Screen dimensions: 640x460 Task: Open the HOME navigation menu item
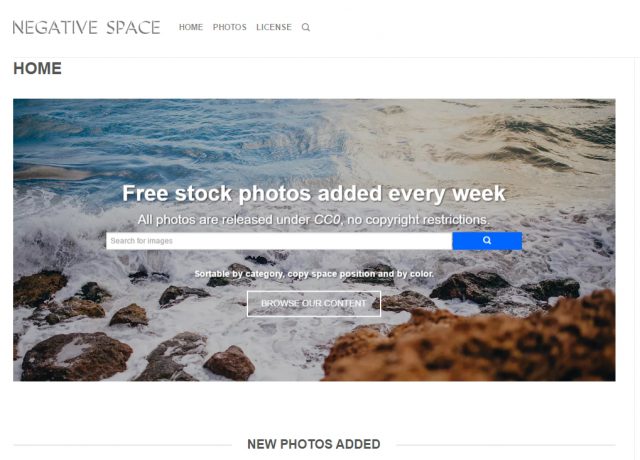(191, 27)
